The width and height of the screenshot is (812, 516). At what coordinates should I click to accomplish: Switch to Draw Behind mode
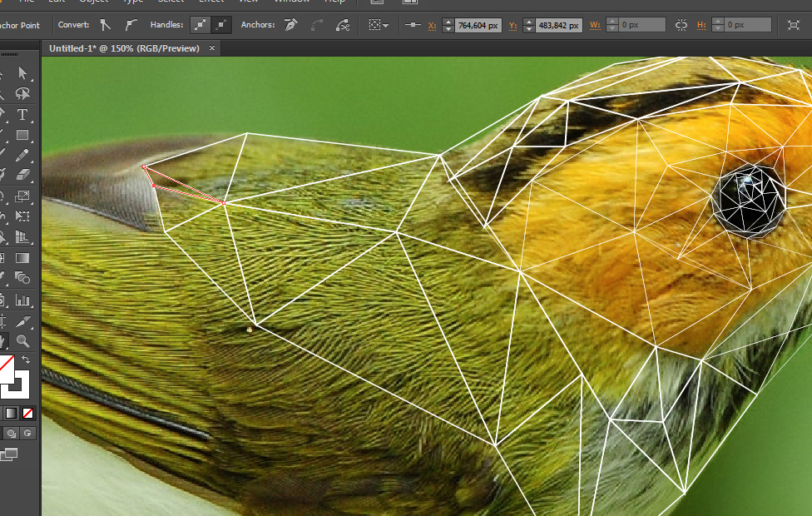(12, 433)
